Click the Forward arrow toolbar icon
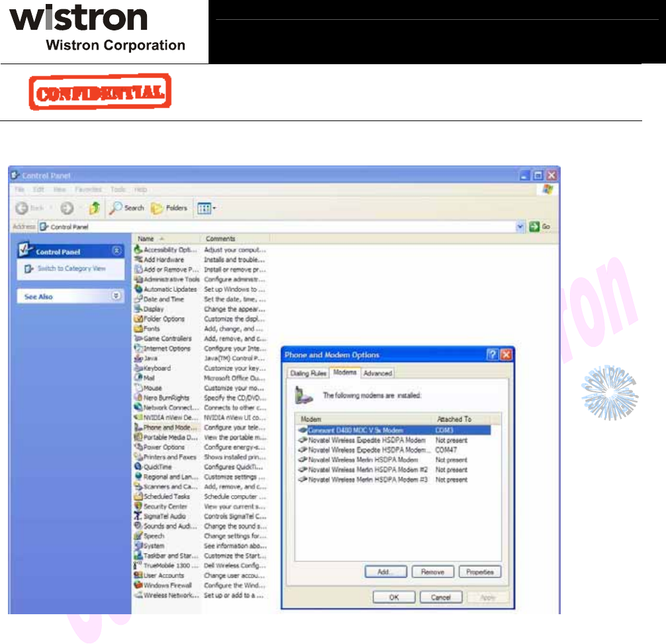This screenshot has width=666, height=644. tap(67, 208)
